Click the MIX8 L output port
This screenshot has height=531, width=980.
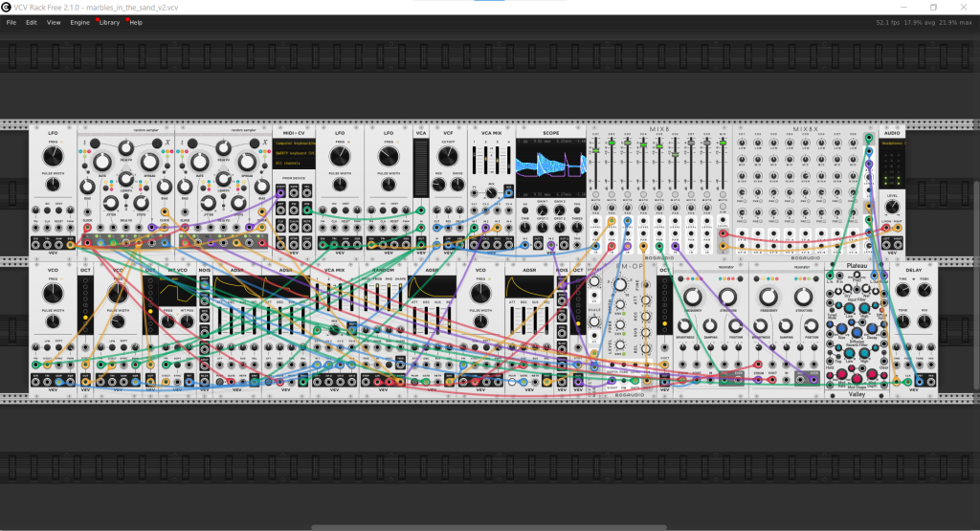[723, 233]
